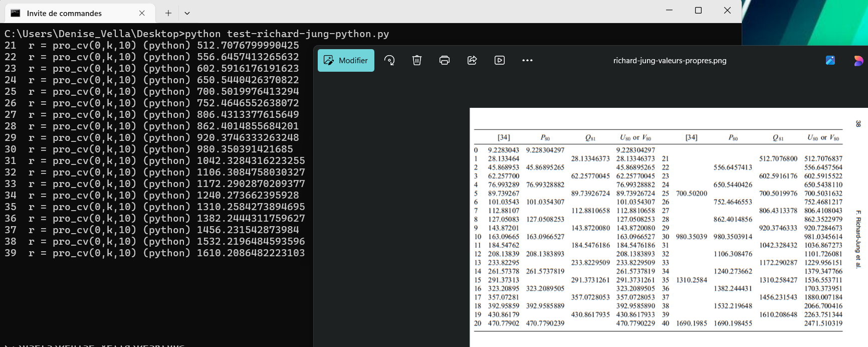Image resolution: width=868 pixels, height=347 pixels.
Task: Expand the terminal profile dropdown chevron
Action: point(187,13)
